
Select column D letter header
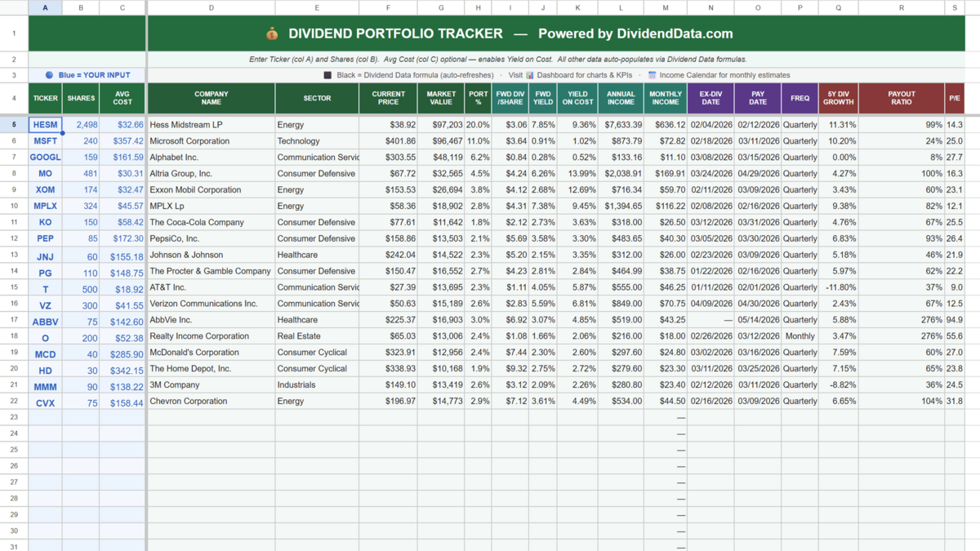click(x=212, y=7)
